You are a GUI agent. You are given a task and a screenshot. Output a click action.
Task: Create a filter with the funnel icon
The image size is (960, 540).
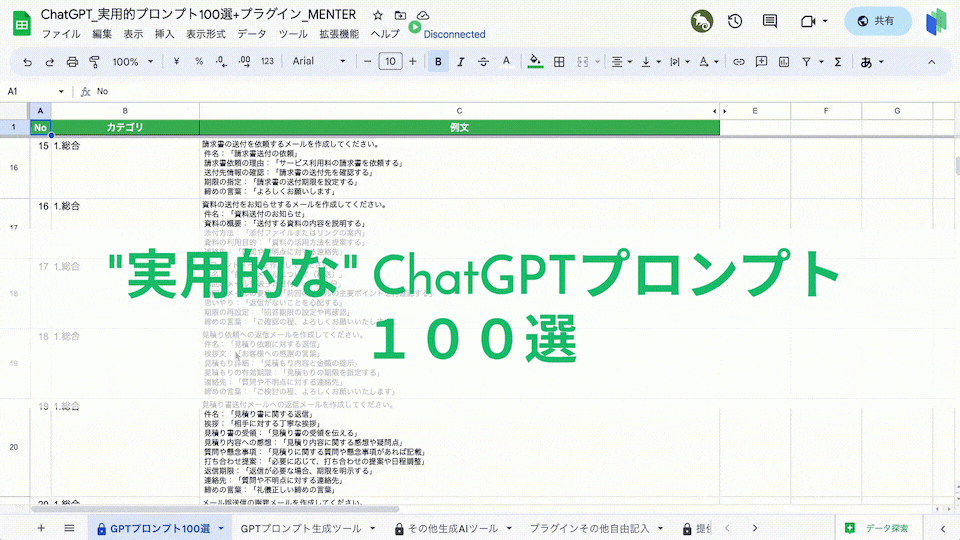(806, 62)
